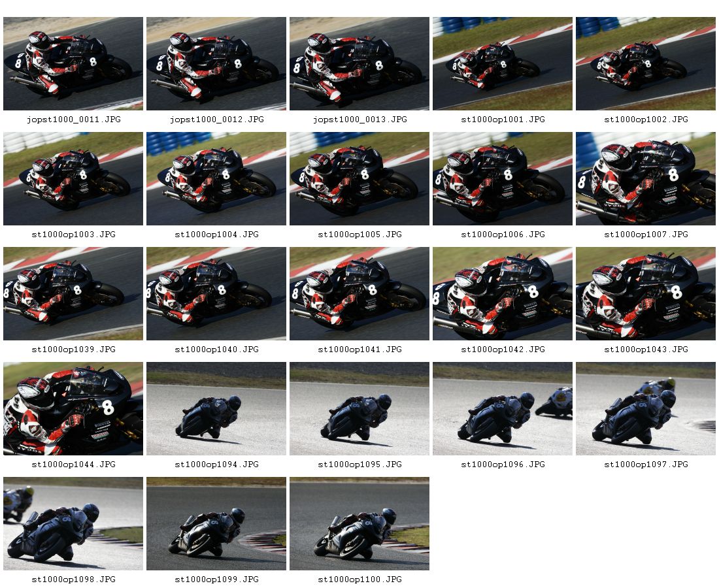Image resolution: width=719 pixels, height=588 pixels.
Task: Open thumbnail jopst1000_0011.JPG
Action: tap(73, 64)
